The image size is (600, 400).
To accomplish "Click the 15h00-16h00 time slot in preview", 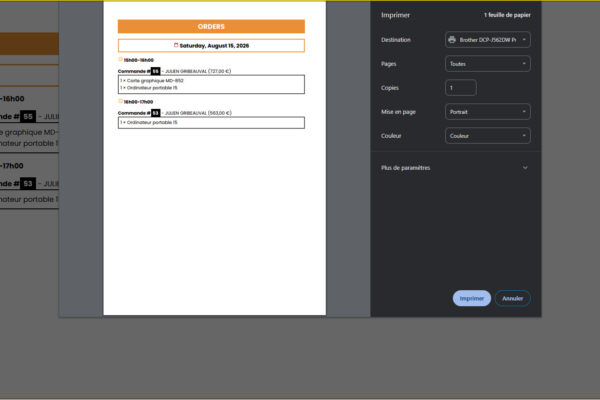I will (x=139, y=60).
